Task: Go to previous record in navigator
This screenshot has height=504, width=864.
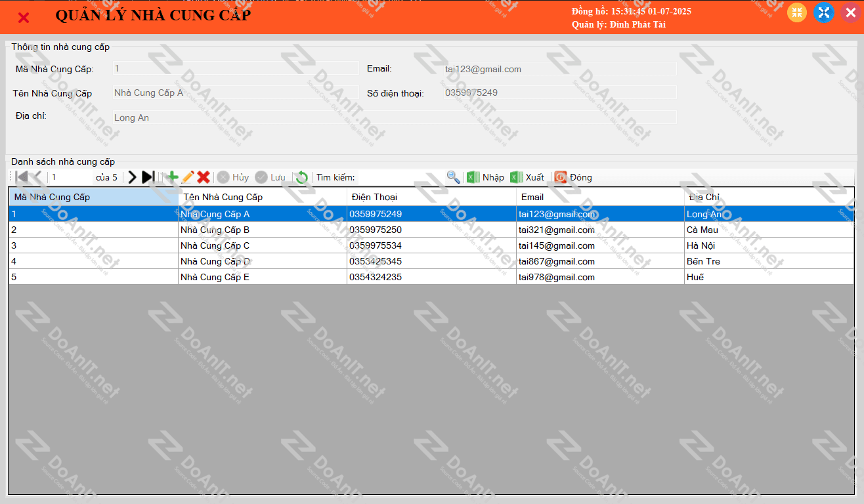Action: (x=37, y=177)
